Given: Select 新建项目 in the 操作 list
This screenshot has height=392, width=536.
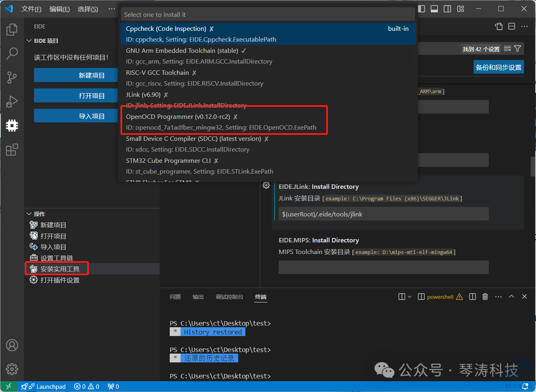Looking at the screenshot, I should click(92, 225).
